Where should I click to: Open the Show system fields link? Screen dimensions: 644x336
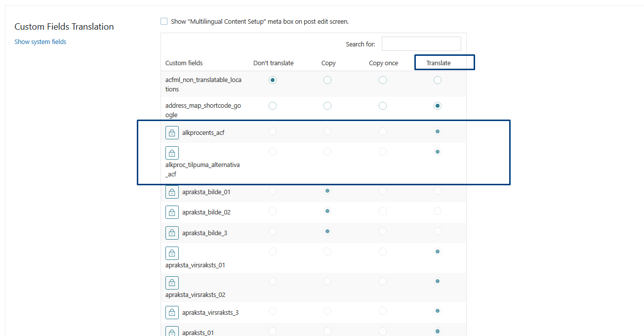[40, 42]
